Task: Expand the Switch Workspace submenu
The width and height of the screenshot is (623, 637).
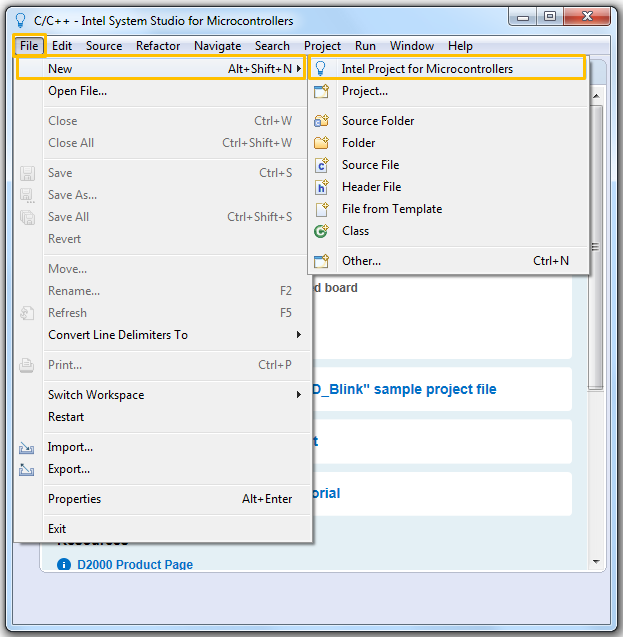Action: (x=299, y=395)
